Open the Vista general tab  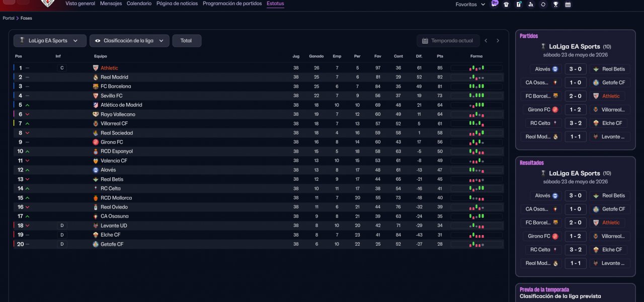[x=80, y=4]
